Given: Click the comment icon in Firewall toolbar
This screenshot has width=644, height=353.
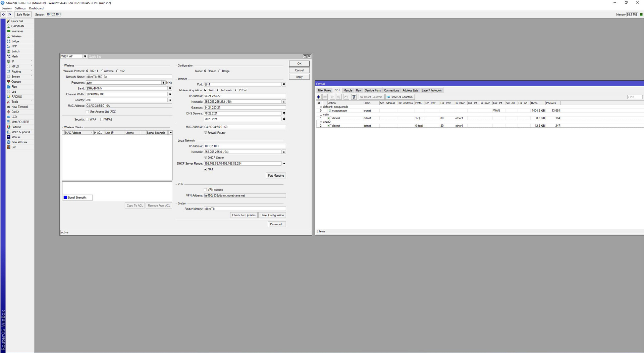Looking at the screenshot, I should coord(346,97).
